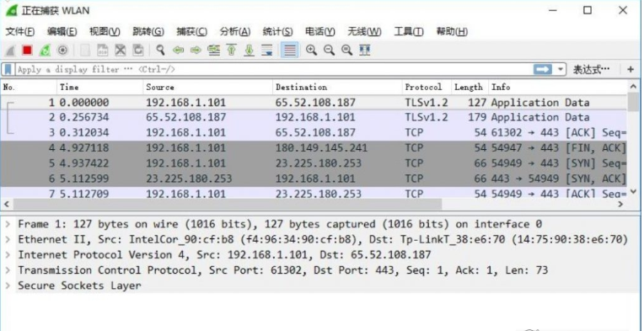Image resolution: width=644 pixels, height=331 pixels.
Task: Open the 捕获(C) menu
Action: (192, 31)
